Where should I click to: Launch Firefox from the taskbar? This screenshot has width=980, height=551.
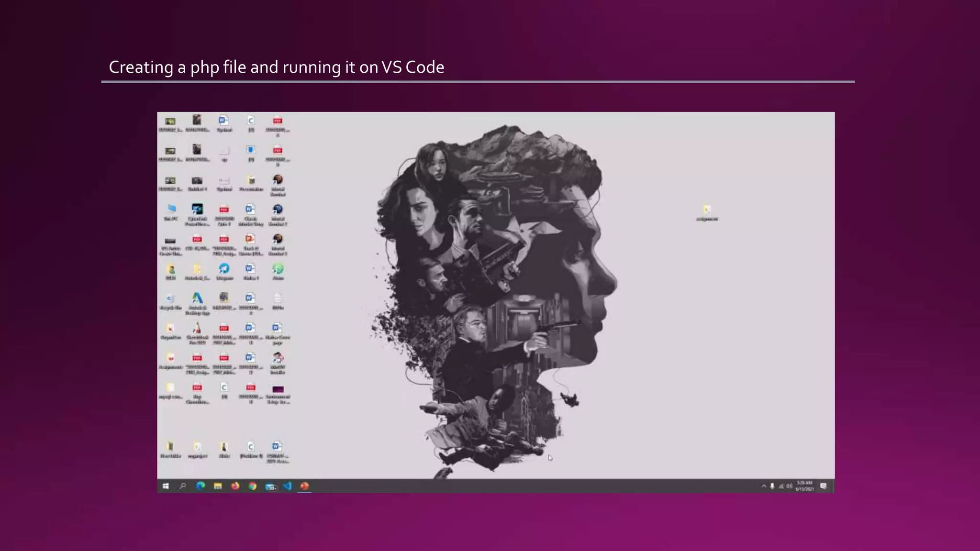[235, 486]
